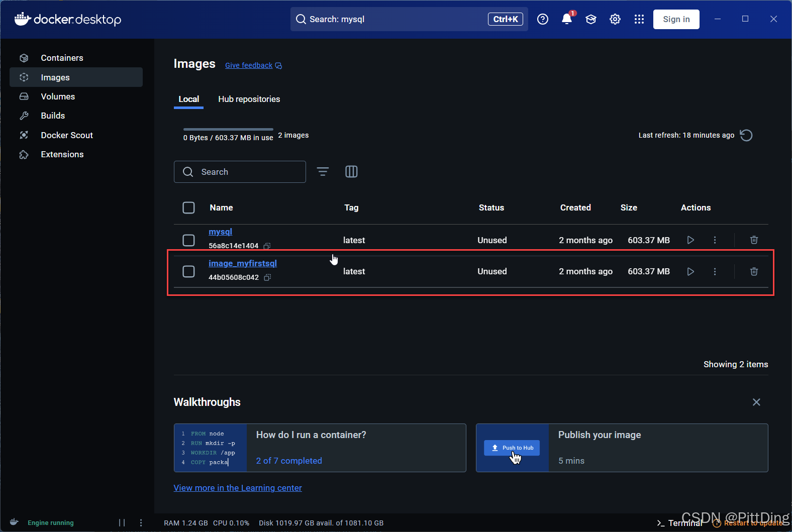The height and width of the screenshot is (532, 792).
Task: Run the image_myfirstsql image
Action: click(690, 271)
